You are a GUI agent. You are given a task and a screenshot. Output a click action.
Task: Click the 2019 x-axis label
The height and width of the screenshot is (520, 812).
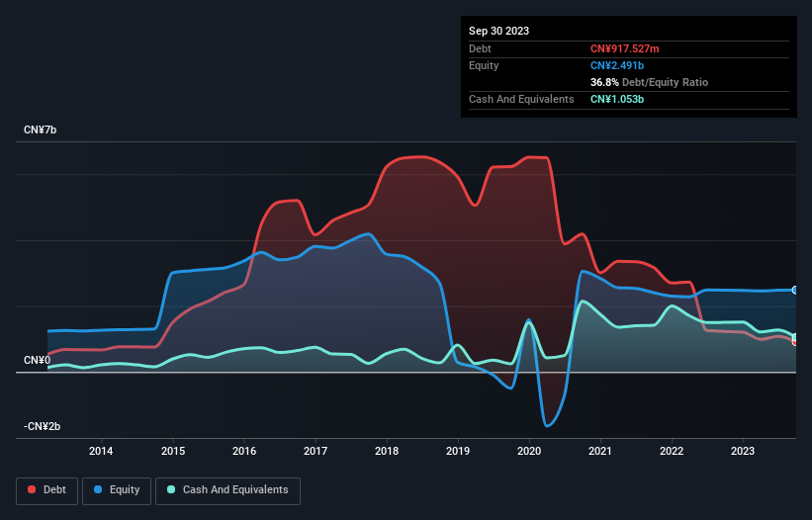coord(458,451)
